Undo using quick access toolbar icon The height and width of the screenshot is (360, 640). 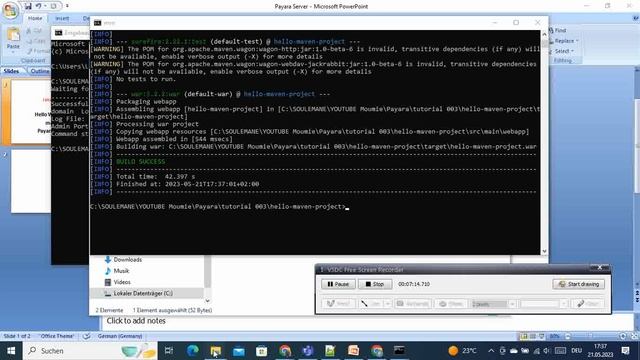click(x=38, y=6)
